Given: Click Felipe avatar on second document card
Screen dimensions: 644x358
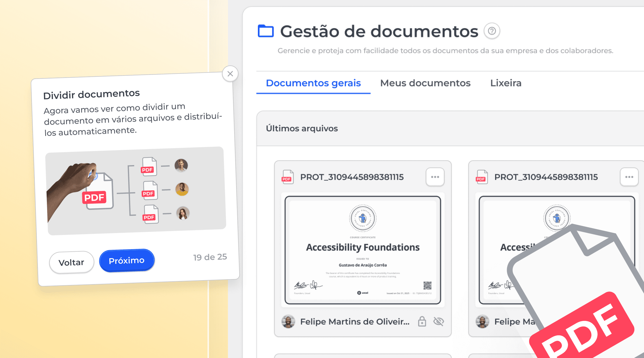Looking at the screenshot, I should pyautogui.click(x=482, y=322).
